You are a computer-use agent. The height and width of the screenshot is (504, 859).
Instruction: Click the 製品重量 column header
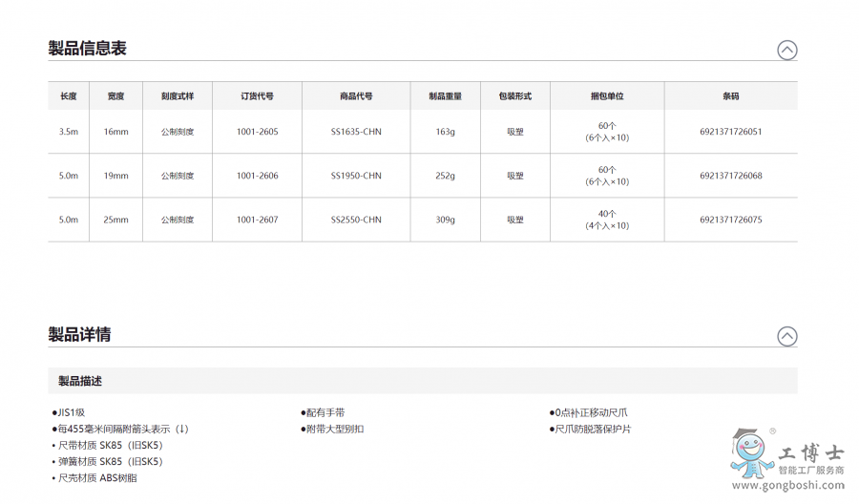click(x=445, y=96)
